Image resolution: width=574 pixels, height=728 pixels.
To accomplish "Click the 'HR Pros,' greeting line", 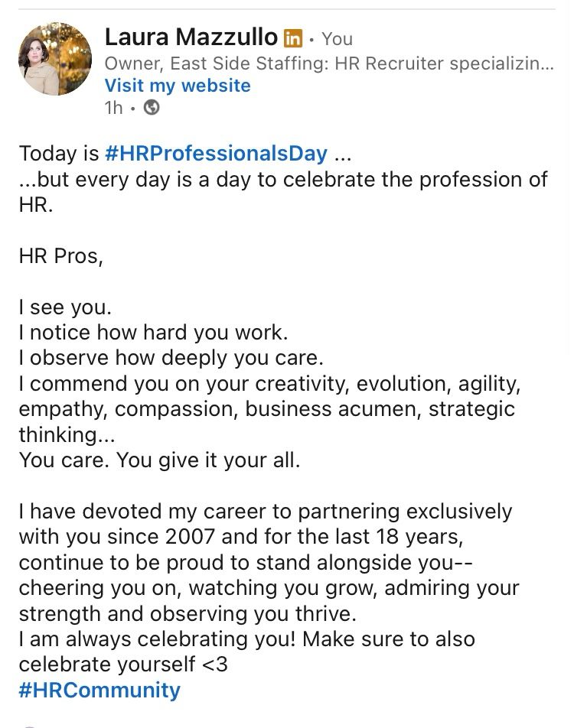I will point(60,255).
